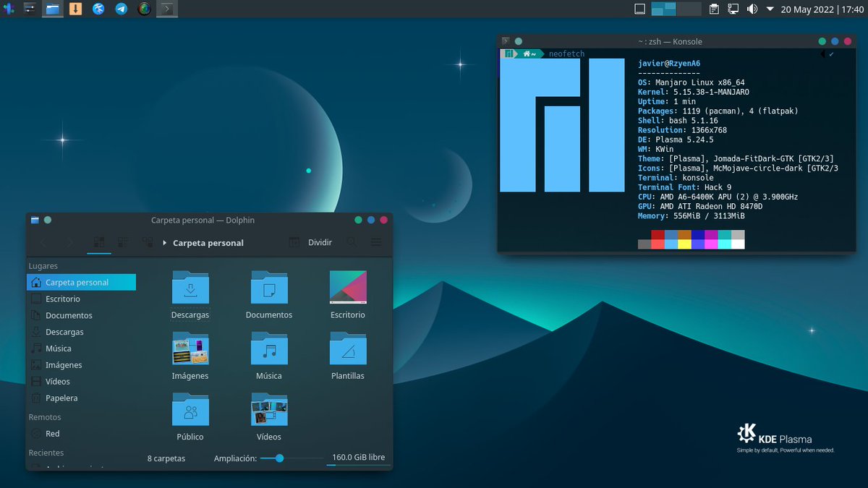This screenshot has width=868, height=488.
Task: Click the date and time clock
Action: (x=822, y=9)
